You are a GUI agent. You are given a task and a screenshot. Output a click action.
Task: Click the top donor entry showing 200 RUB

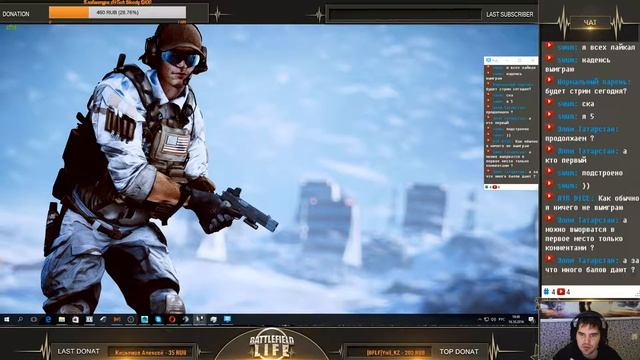click(395, 352)
